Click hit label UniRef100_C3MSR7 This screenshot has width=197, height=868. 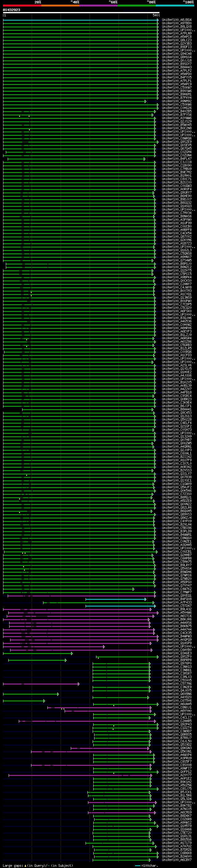177,673
